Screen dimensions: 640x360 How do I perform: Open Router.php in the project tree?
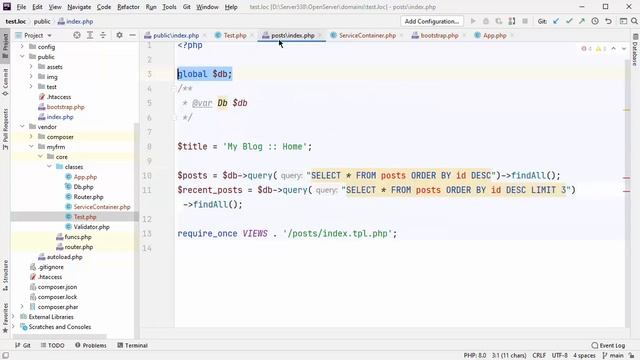click(89, 197)
